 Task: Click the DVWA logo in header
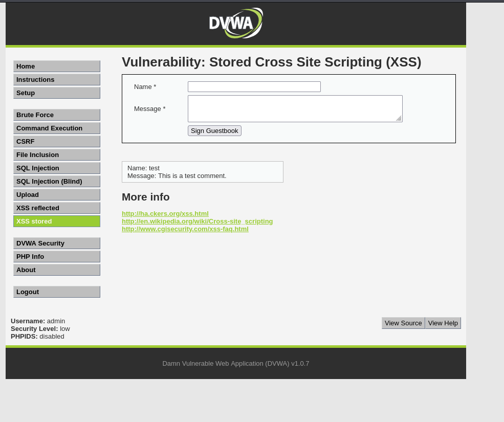(236, 23)
